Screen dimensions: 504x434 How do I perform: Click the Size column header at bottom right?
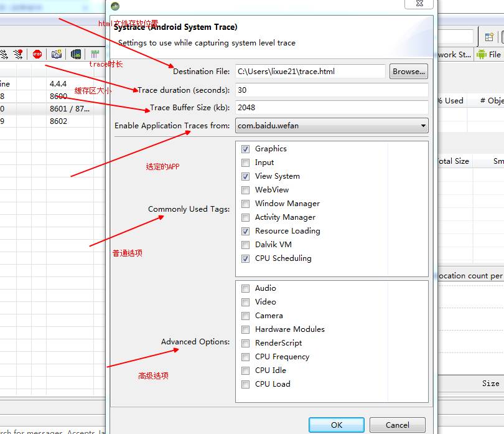click(x=490, y=384)
